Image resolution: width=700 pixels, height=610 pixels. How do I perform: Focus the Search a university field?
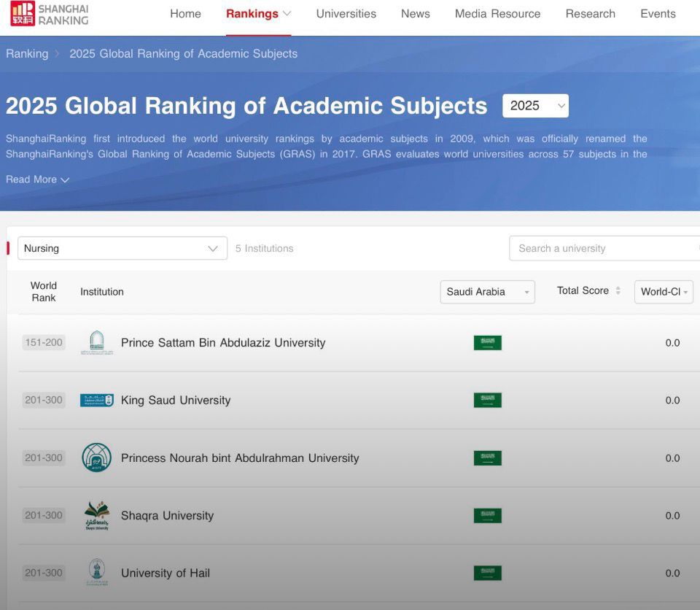point(604,248)
